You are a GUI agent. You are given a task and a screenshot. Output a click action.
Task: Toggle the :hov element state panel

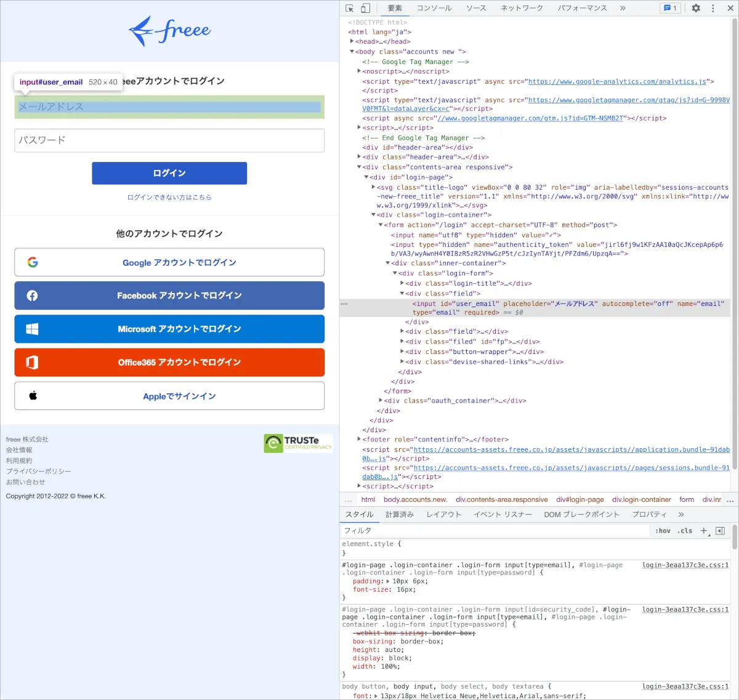[x=663, y=531]
